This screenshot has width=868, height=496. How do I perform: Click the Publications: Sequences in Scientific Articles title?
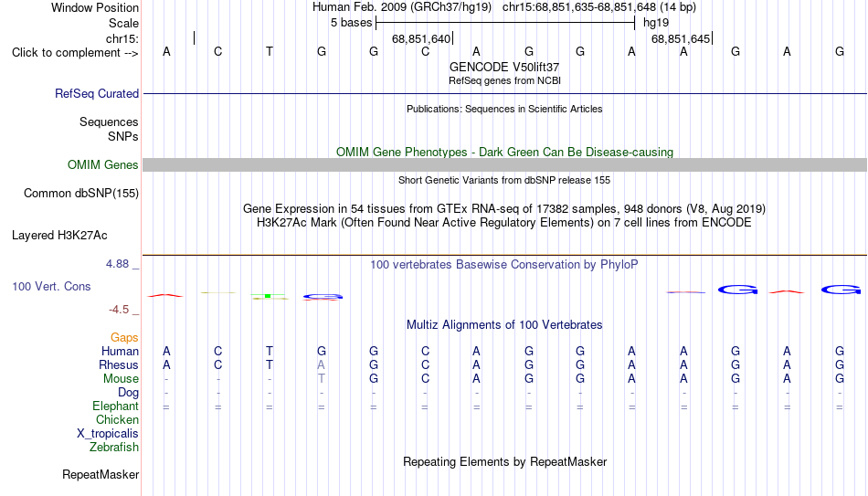click(x=504, y=109)
